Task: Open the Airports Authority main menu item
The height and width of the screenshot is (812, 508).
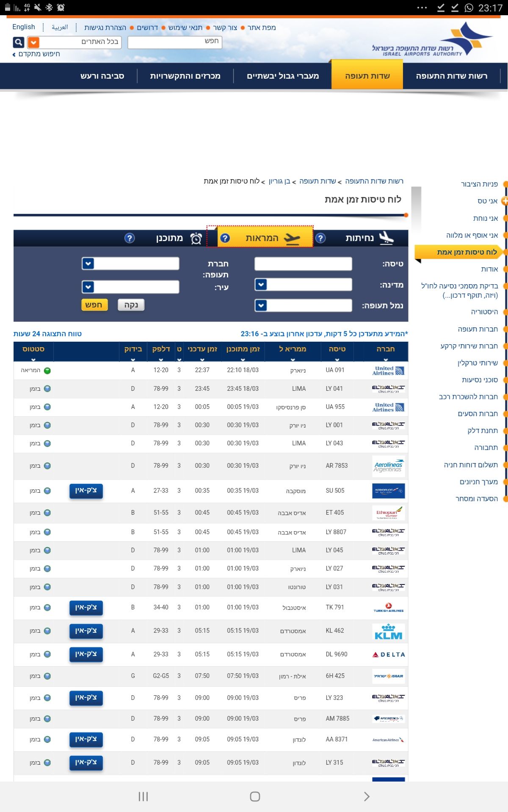Action: tap(451, 76)
